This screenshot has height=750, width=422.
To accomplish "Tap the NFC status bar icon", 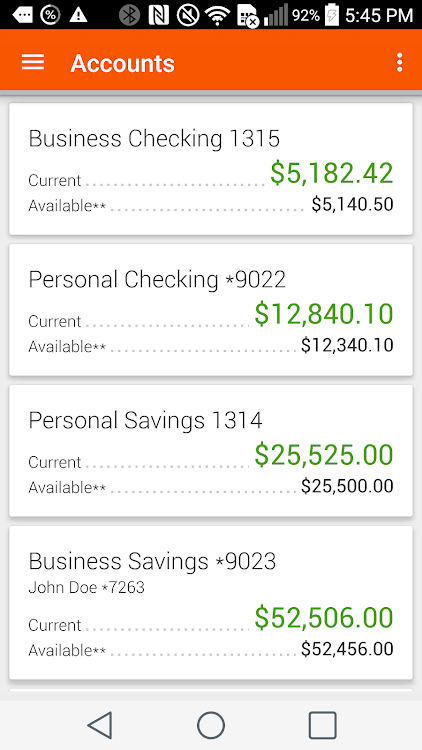I will (158, 15).
